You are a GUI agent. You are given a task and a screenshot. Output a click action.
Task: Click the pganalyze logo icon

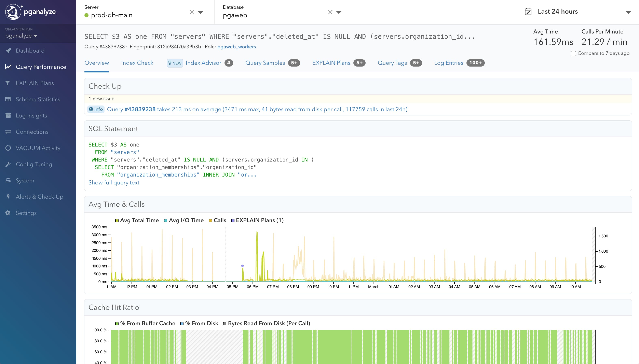(x=13, y=12)
